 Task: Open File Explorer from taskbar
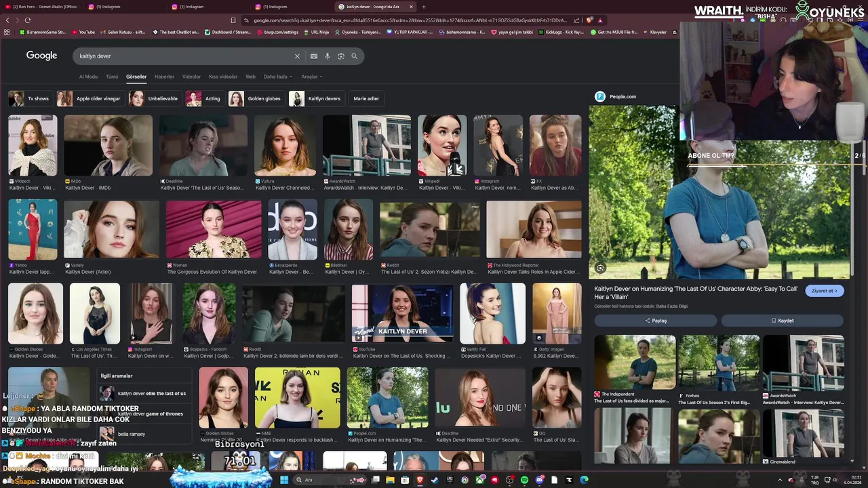pyautogui.click(x=390, y=480)
